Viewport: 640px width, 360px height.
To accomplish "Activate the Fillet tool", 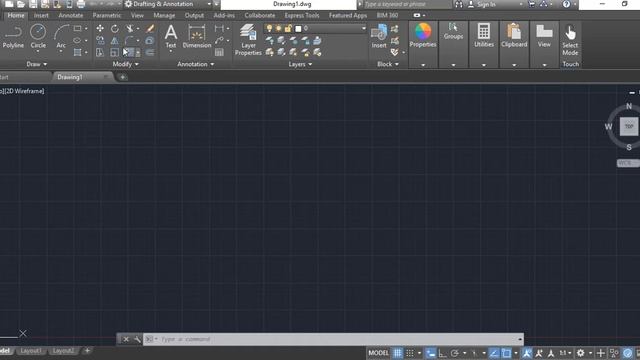I will (x=129, y=40).
